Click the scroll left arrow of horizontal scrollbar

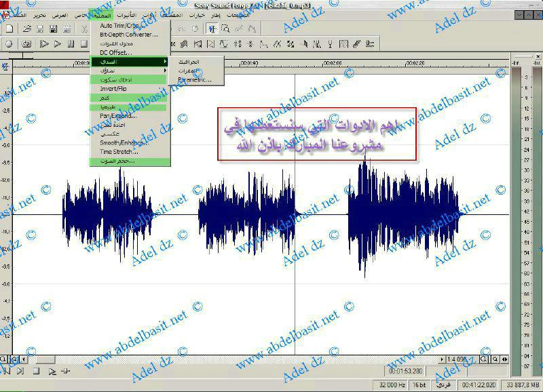[24, 359]
